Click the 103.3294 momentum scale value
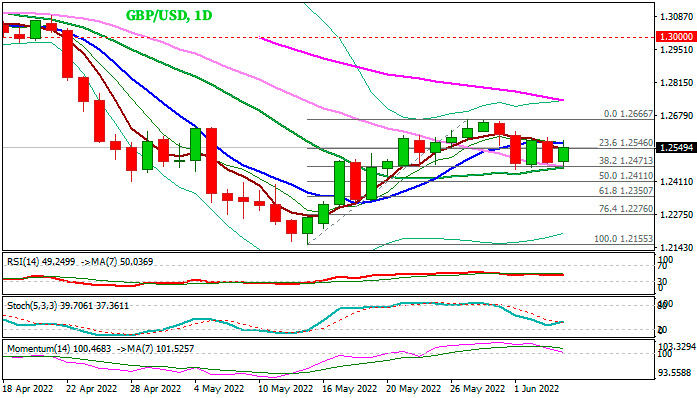This screenshot has width=697, height=398. pyautogui.click(x=676, y=346)
